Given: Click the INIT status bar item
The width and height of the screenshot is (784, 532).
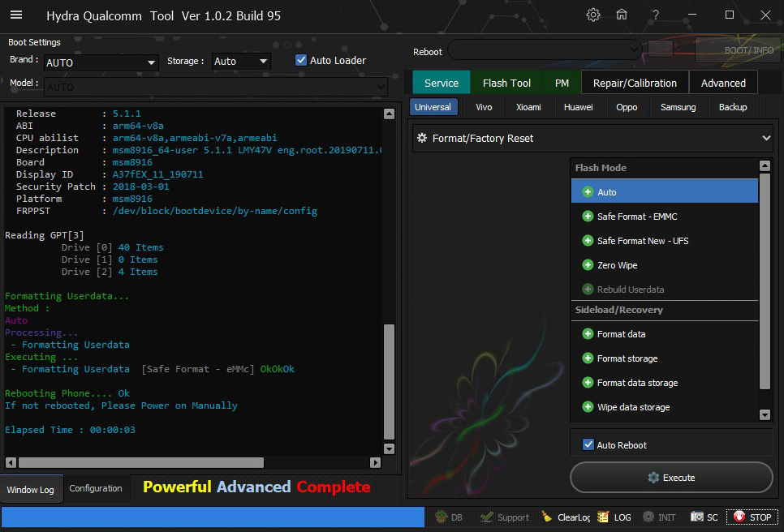Looking at the screenshot, I should pyautogui.click(x=659, y=517).
